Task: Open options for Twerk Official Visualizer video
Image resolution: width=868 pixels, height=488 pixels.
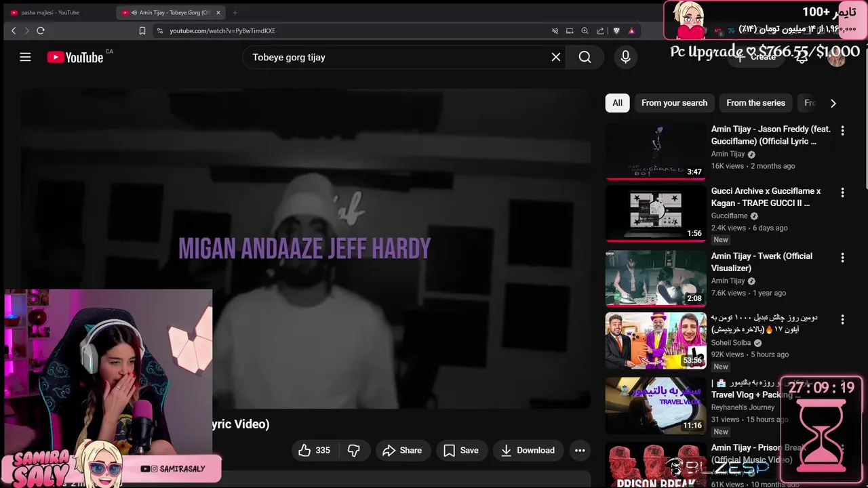Action: tap(842, 258)
